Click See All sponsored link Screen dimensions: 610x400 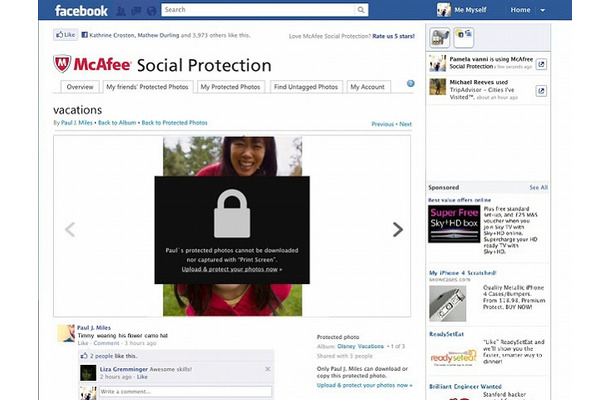click(538, 188)
